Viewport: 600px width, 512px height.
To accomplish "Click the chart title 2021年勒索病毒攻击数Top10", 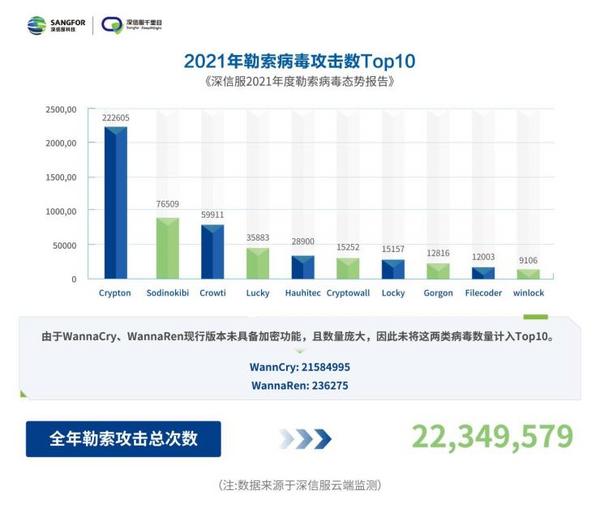I will pyautogui.click(x=300, y=61).
